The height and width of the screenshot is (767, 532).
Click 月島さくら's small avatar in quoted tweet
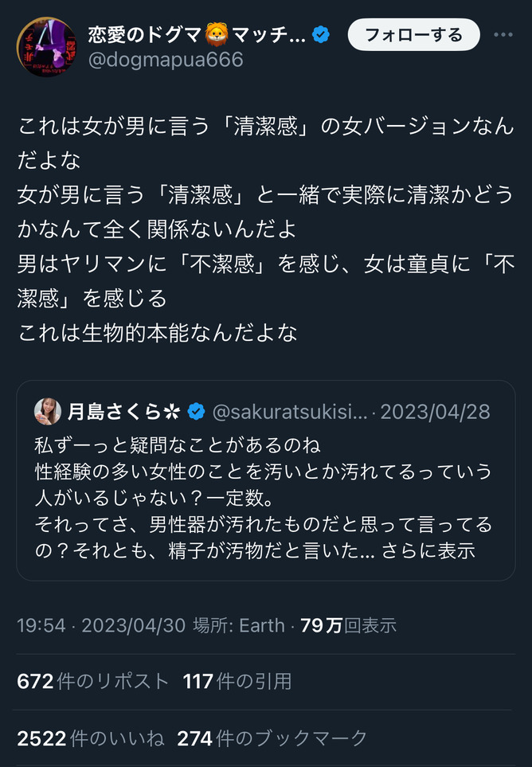[x=48, y=411]
